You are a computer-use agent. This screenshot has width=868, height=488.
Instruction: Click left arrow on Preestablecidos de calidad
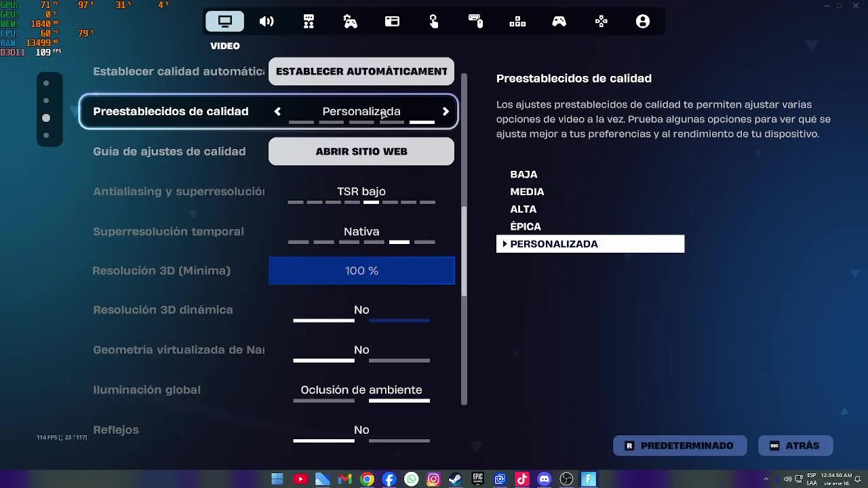277,112
